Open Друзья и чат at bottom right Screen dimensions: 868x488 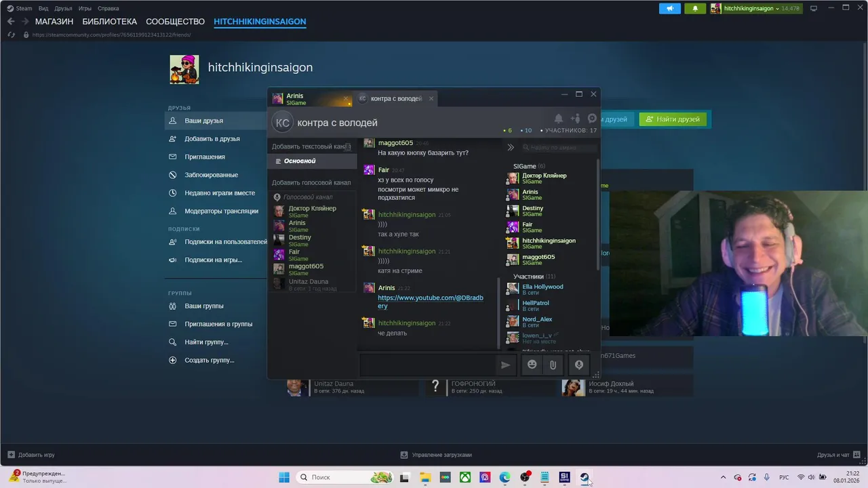point(838,455)
